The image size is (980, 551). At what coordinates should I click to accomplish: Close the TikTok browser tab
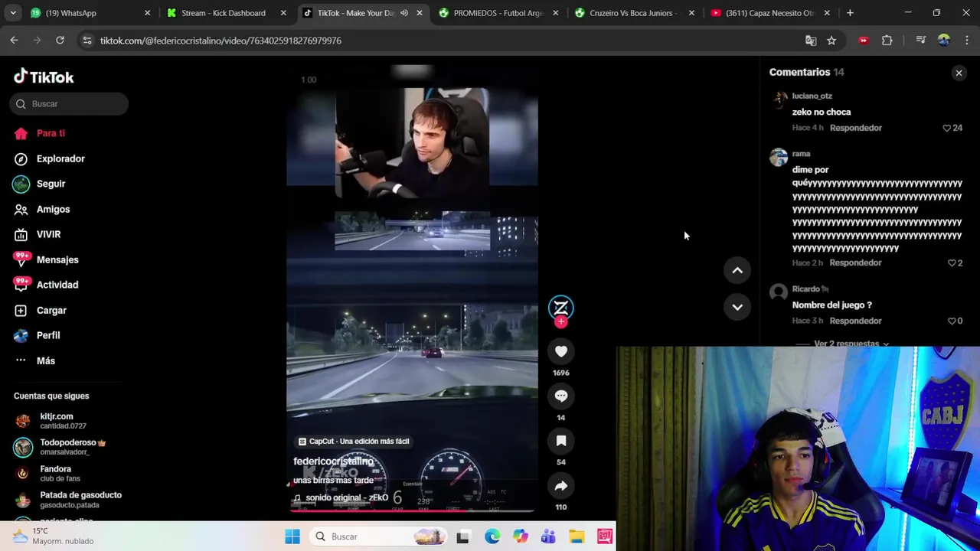click(420, 13)
